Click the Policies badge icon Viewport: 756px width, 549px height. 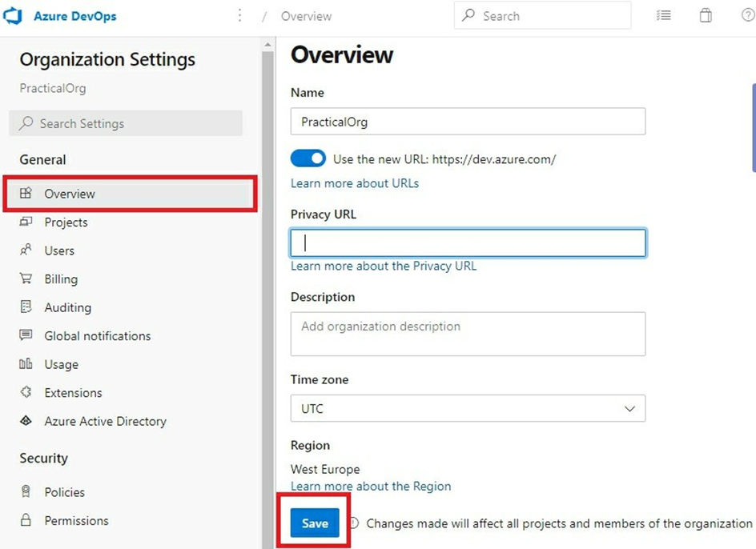tap(26, 491)
